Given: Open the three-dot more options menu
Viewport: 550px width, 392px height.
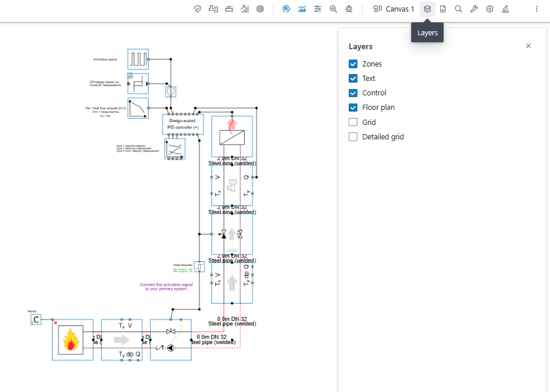Looking at the screenshot, I should pos(536,9).
